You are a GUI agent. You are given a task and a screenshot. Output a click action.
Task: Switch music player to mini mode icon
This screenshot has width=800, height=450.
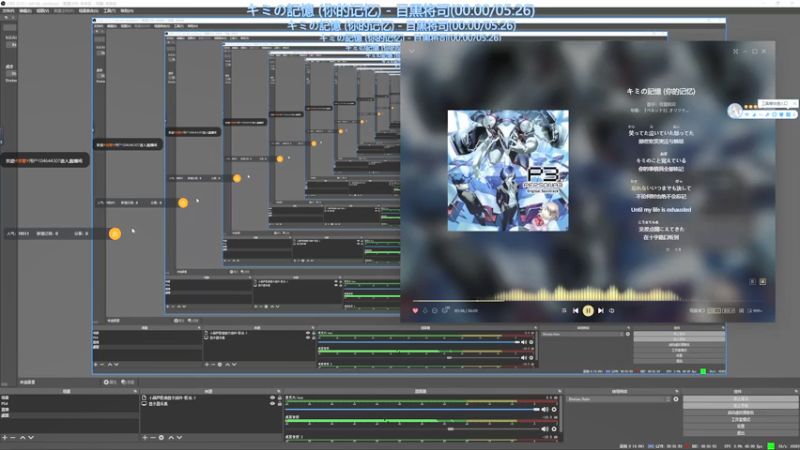coord(736,52)
